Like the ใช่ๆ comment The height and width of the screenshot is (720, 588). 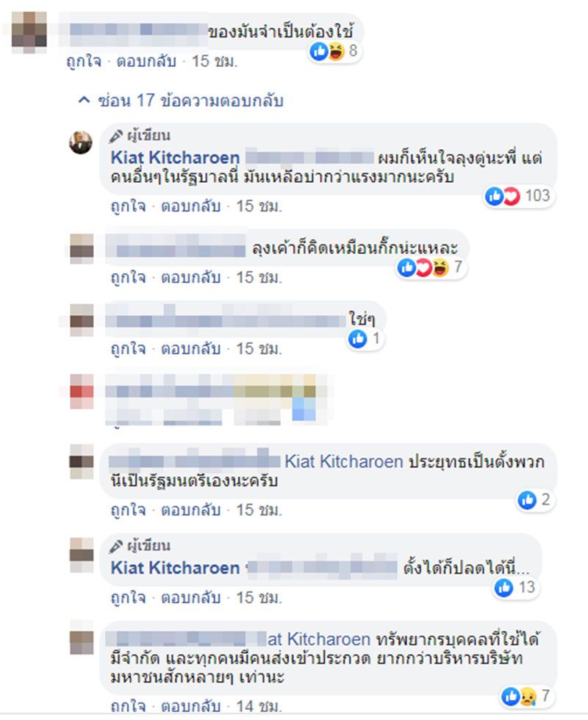click(128, 349)
